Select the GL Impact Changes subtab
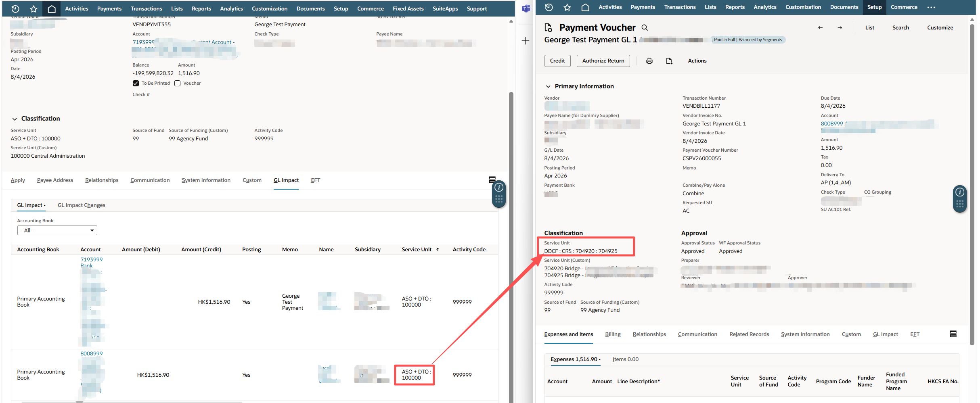This screenshot has height=403, width=980. click(82, 205)
